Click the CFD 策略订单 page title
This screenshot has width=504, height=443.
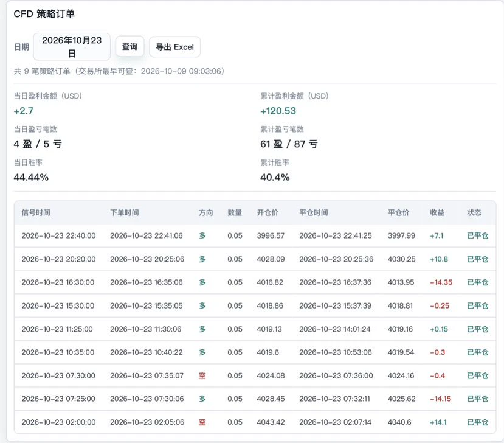44,14
